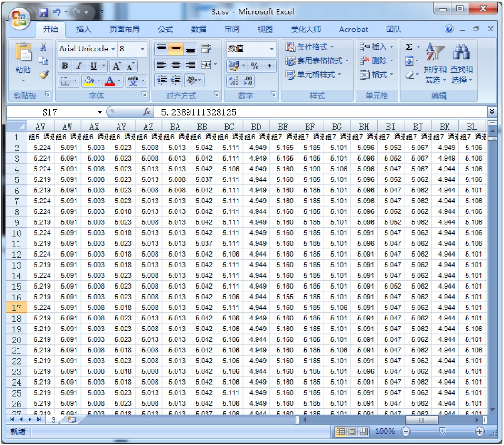This screenshot has height=445, width=504.
Task: Apply fill color with the paint bucket
Action: tap(89, 81)
